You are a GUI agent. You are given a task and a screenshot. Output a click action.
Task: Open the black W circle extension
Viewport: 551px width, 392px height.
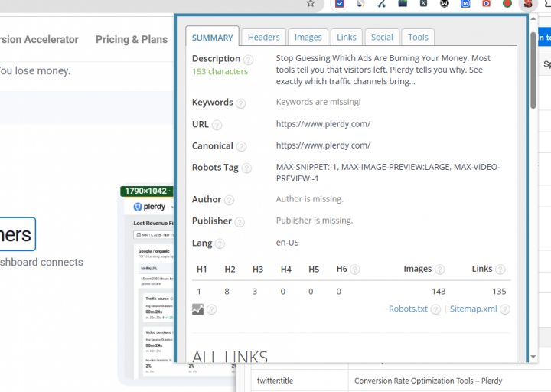[445, 4]
